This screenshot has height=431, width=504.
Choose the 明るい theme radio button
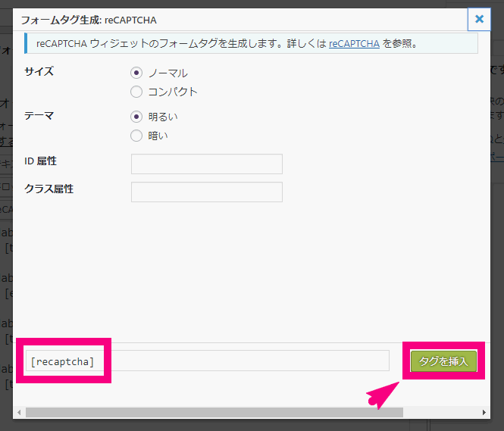(x=136, y=117)
